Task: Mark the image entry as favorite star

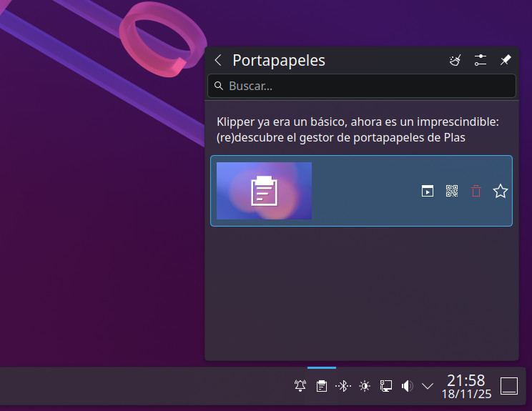Action: (501, 191)
